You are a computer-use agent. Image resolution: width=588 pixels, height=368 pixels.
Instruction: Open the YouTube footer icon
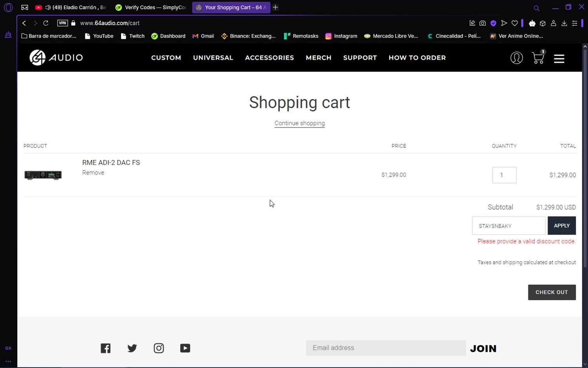185,348
